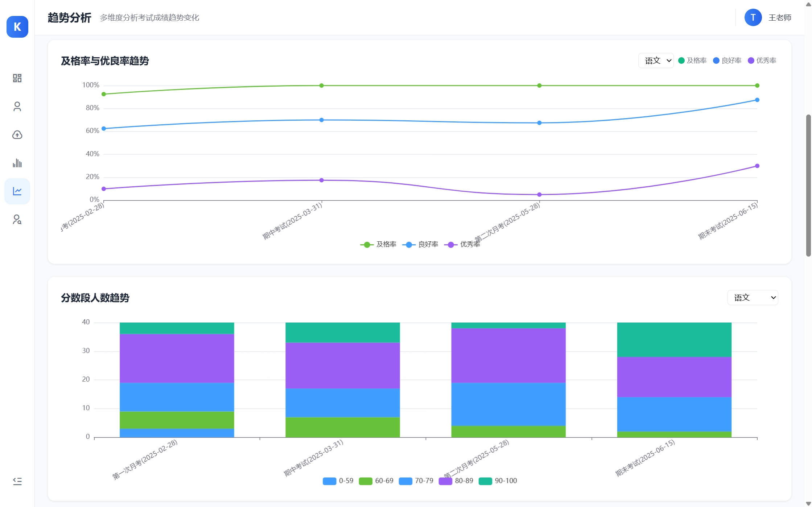Open the student person icon in sidebar
This screenshot has width=812, height=507.
click(17, 106)
